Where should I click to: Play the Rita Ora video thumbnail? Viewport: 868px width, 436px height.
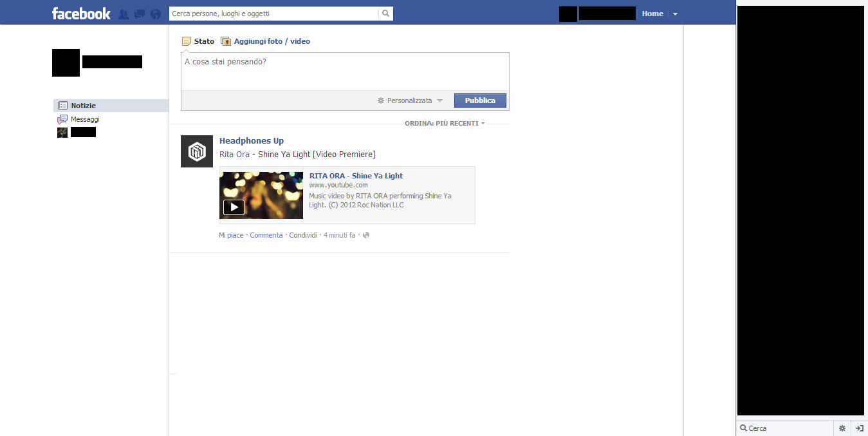[x=261, y=195]
